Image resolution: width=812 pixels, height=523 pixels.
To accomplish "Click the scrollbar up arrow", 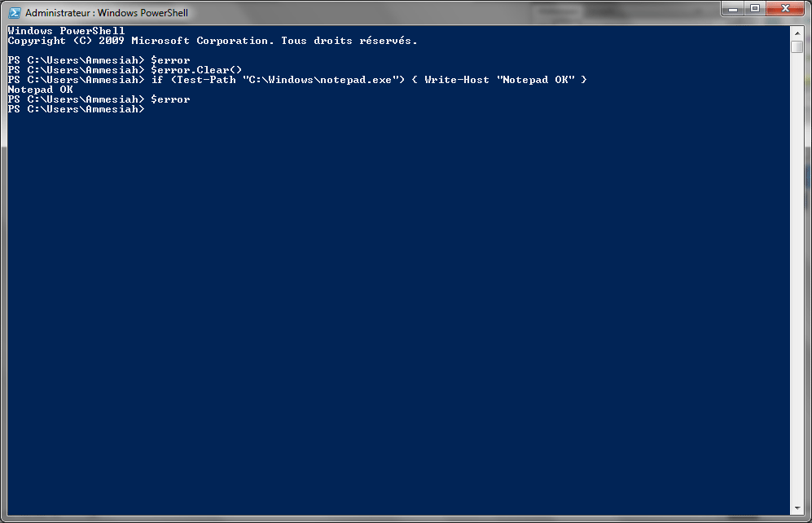I will tap(797, 33).
